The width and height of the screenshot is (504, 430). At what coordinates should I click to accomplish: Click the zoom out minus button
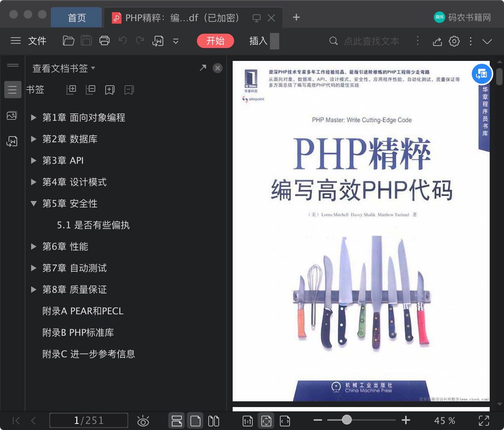tap(318, 420)
